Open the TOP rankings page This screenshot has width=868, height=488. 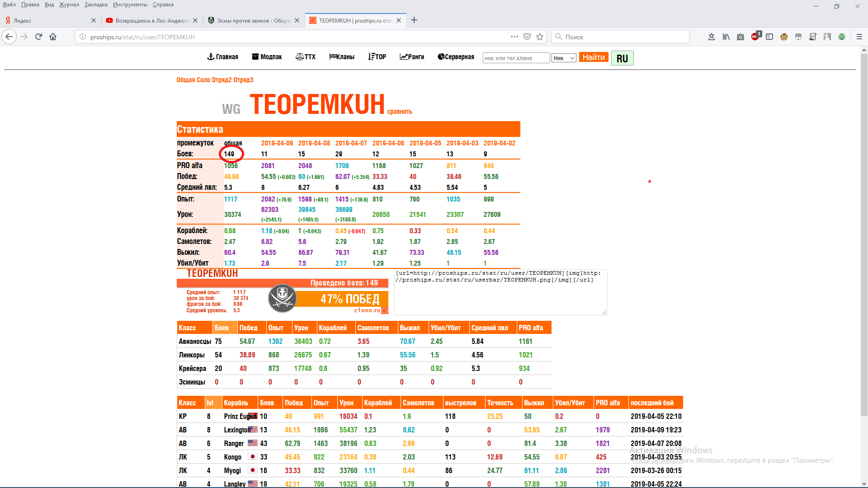click(377, 57)
